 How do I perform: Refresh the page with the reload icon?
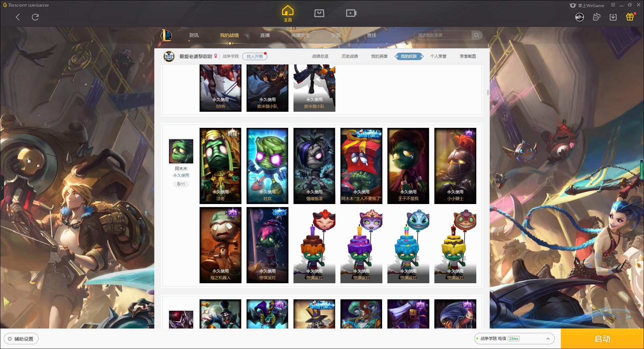pos(35,17)
